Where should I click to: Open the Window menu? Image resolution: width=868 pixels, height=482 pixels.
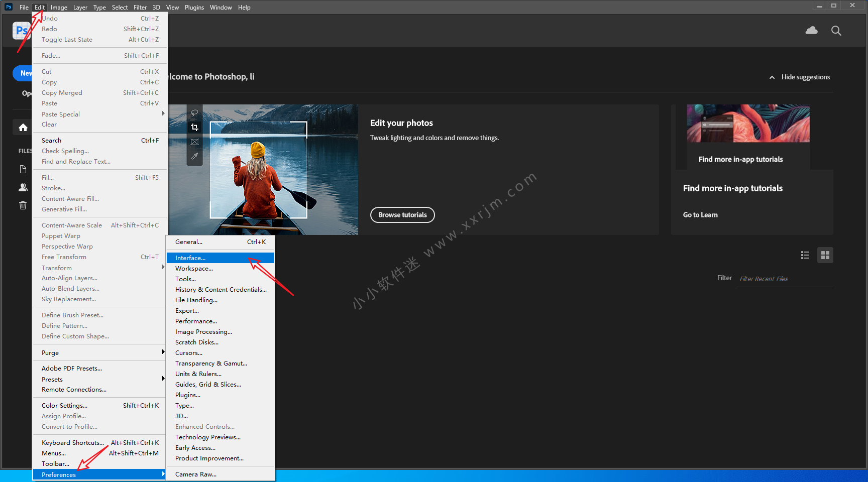tap(221, 7)
